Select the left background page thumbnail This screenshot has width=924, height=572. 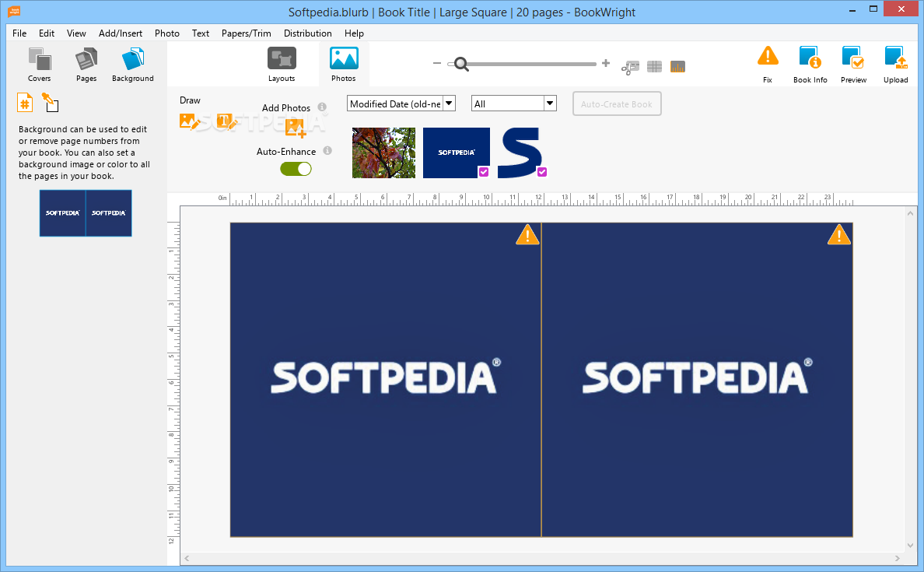point(62,213)
